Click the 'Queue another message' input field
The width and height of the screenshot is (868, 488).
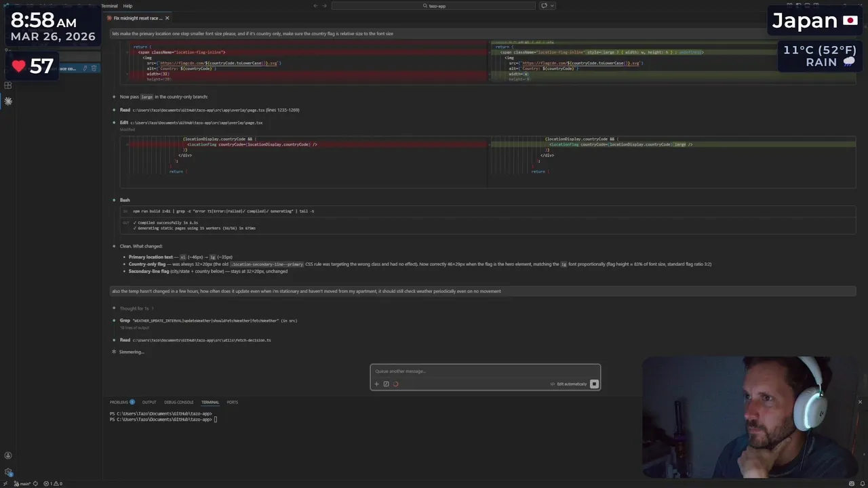[485, 371]
